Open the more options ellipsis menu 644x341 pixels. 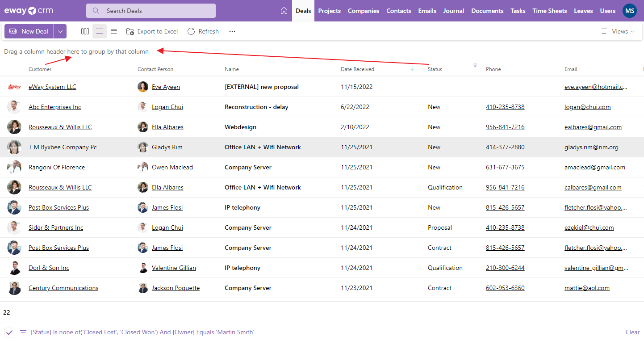[x=232, y=31]
